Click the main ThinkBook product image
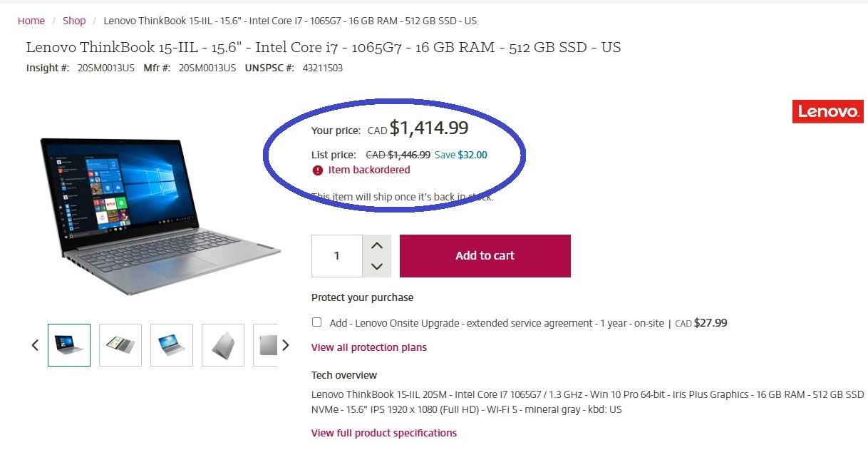This screenshot has height=460, width=868. (160, 207)
